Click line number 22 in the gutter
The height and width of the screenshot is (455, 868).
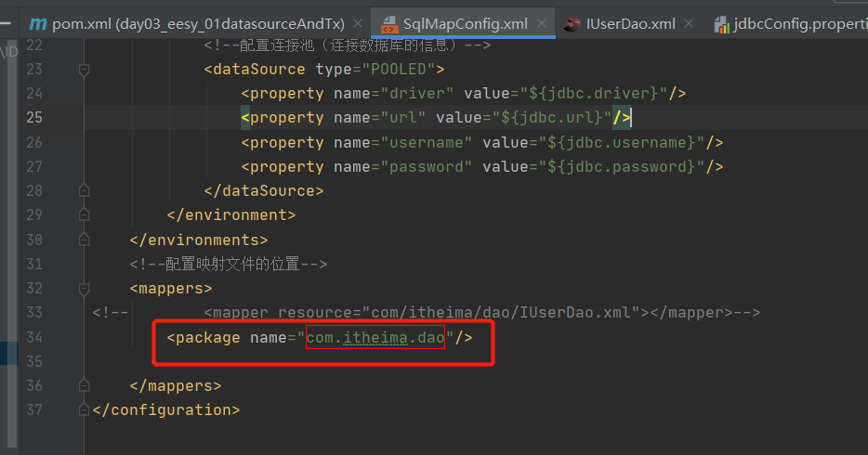tap(34, 45)
